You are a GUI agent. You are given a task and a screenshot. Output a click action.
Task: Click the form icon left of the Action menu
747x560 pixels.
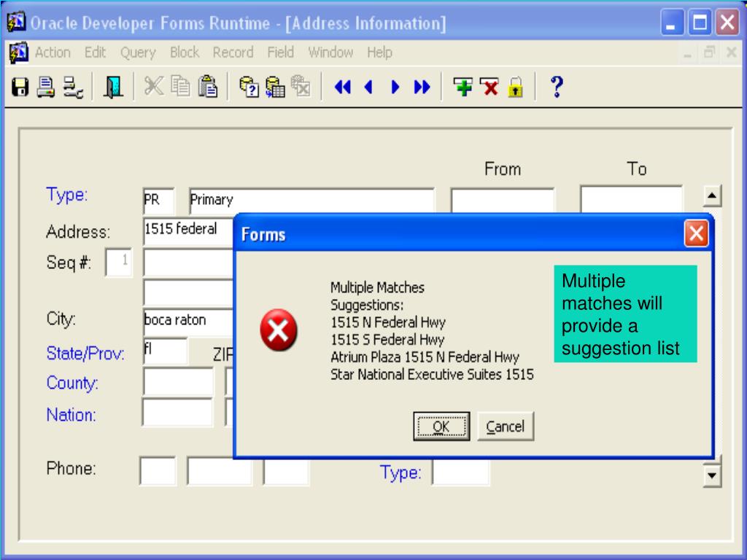[18, 52]
